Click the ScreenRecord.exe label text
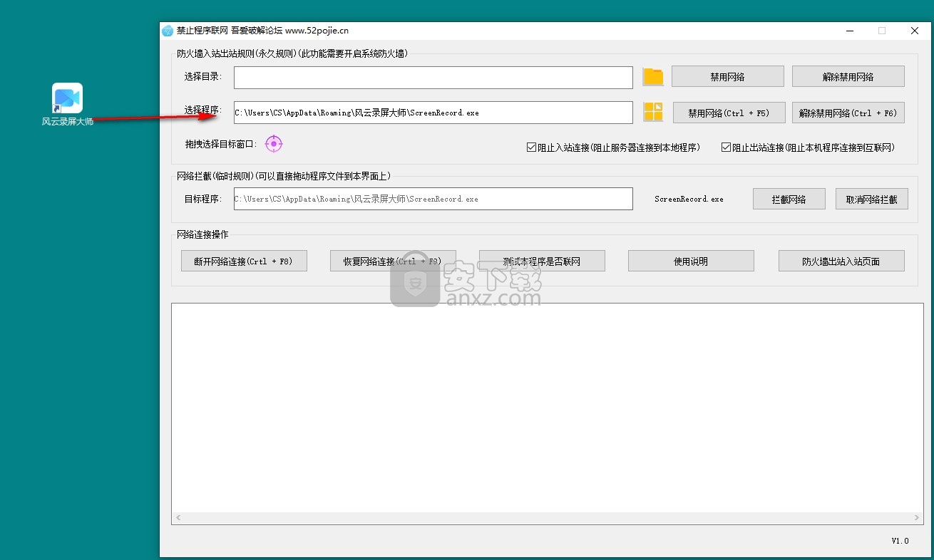Viewport: 934px width, 560px height. (x=689, y=199)
